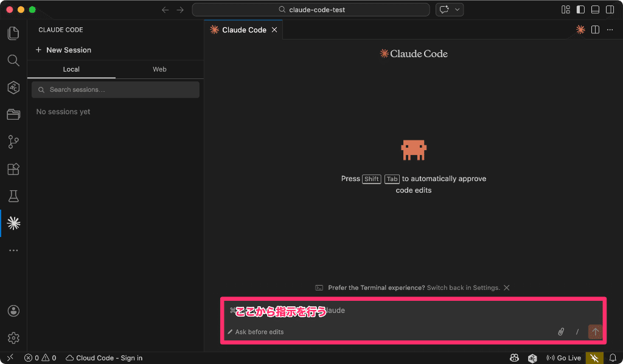Viewport: 623px width, 364px height.
Task: Open the Extensions view
Action: [x=13, y=169]
